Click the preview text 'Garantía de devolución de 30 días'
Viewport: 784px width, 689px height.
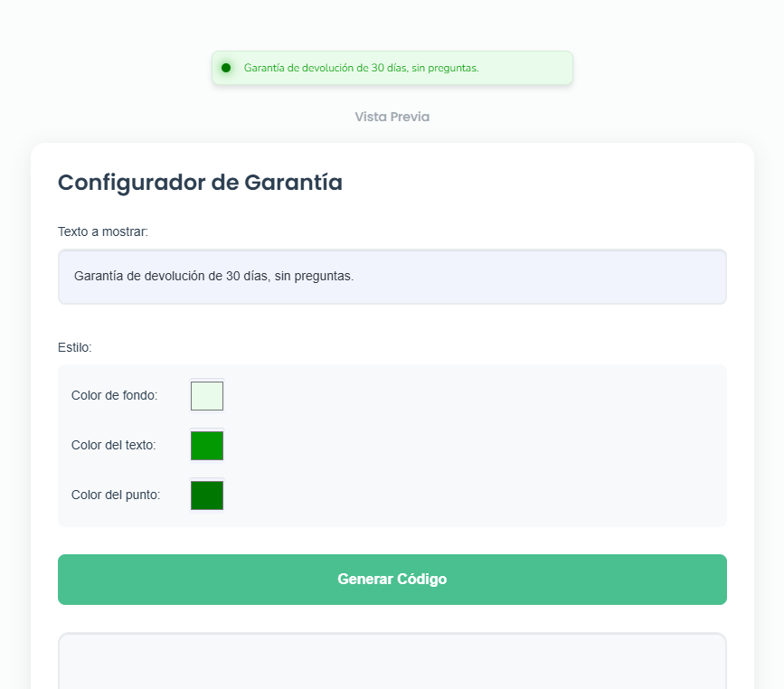[x=362, y=67]
